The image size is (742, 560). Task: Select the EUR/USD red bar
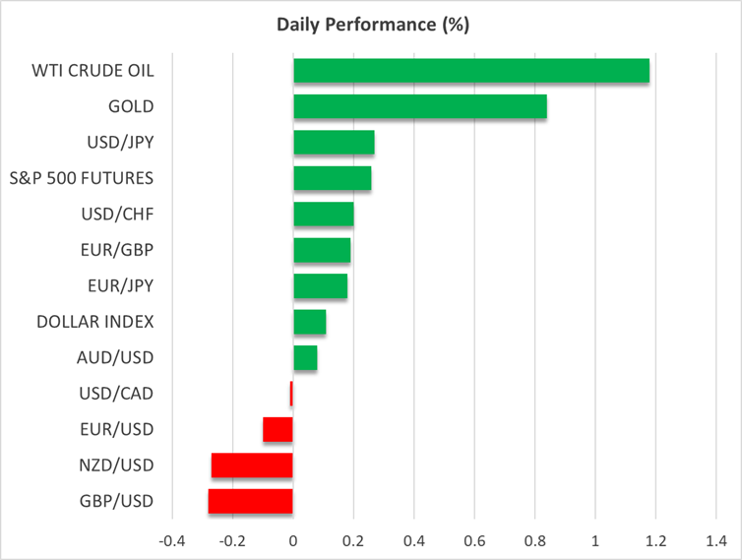[278, 430]
